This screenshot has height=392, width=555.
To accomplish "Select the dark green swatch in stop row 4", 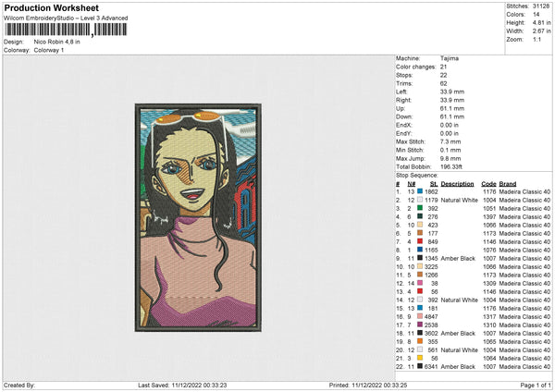I will (420, 216).
